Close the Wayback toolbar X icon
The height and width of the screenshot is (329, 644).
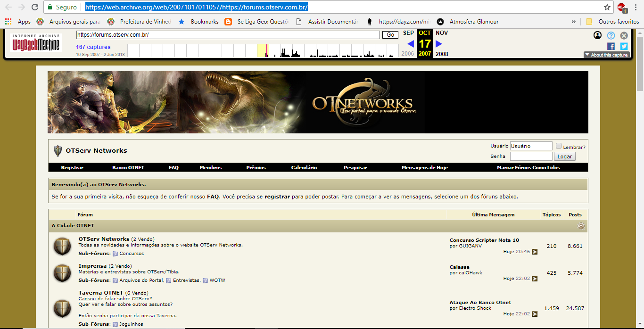tap(624, 35)
